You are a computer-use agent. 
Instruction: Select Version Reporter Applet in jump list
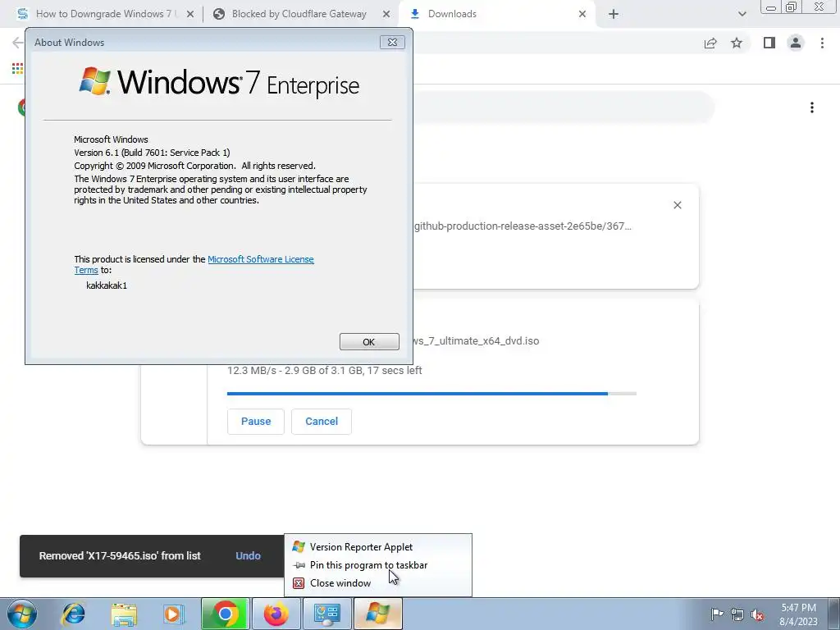pos(378,547)
